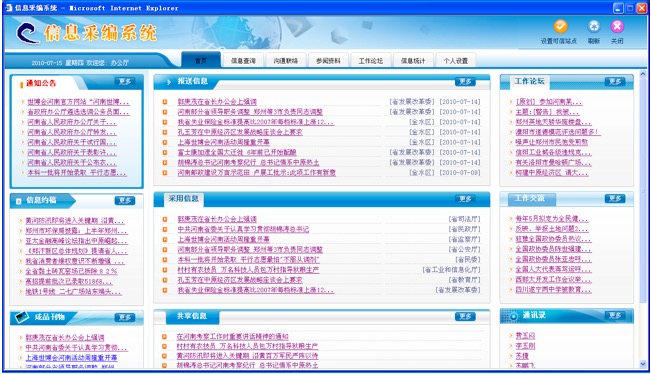Viewport: 651px width, 374px height.
Task: Open forum post [原创] 参加河南某...
Action: (548, 102)
